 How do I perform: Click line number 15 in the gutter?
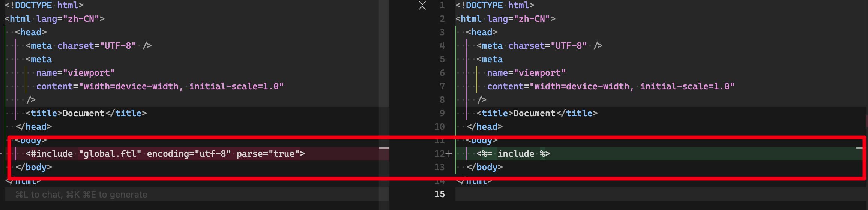(x=439, y=194)
